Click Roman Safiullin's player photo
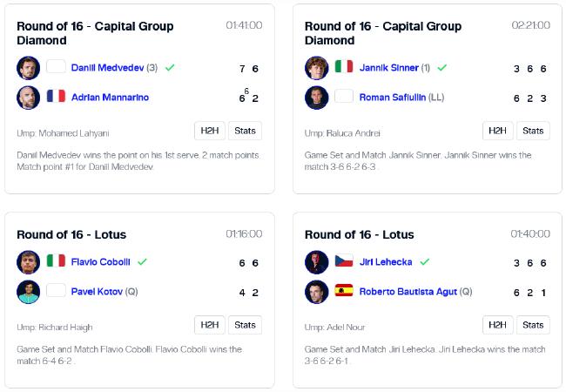The image size is (566, 392). coord(317,98)
